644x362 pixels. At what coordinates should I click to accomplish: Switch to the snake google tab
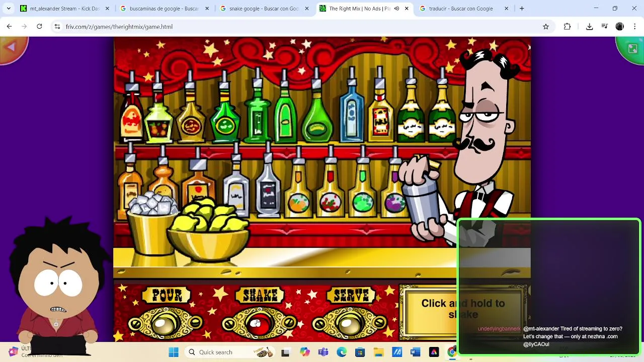click(x=264, y=9)
